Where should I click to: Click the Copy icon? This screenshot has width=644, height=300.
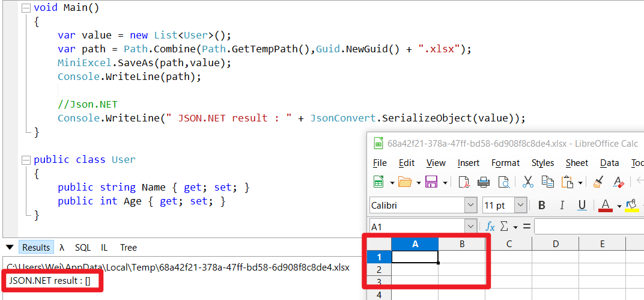point(547,182)
